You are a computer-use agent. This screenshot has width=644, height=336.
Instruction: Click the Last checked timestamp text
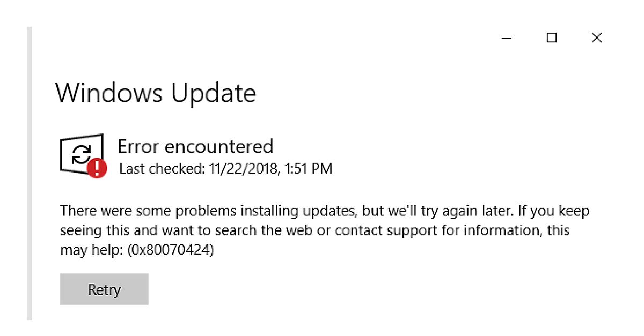click(x=225, y=168)
